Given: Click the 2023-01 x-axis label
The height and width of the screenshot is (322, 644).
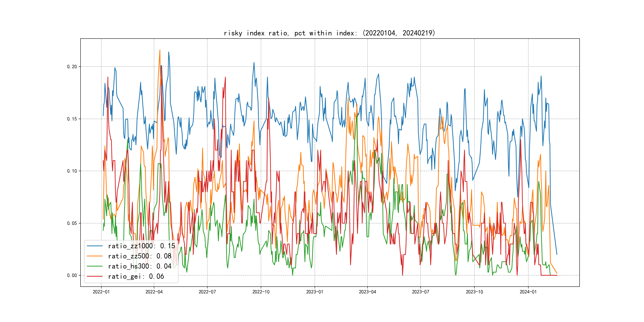Looking at the screenshot, I should pyautogui.click(x=315, y=292).
